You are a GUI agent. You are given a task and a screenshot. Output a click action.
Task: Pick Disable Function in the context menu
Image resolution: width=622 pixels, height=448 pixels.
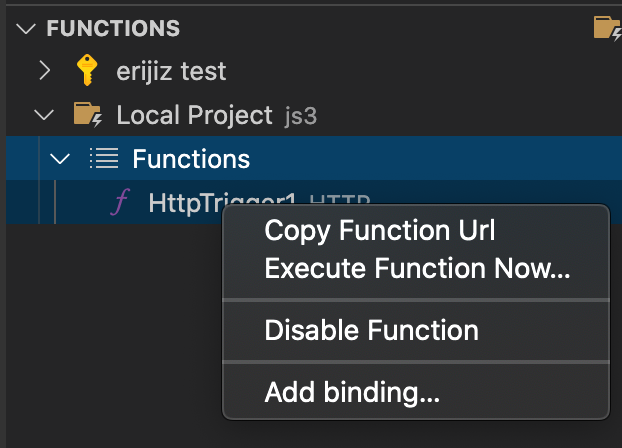(x=371, y=330)
